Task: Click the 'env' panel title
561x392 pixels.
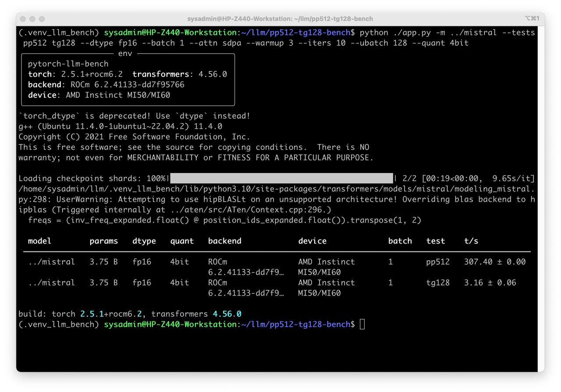Action: (x=125, y=53)
